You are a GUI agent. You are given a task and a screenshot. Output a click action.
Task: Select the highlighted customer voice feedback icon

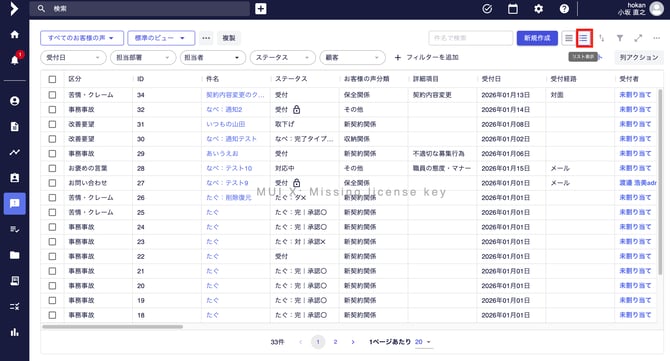[15, 203]
